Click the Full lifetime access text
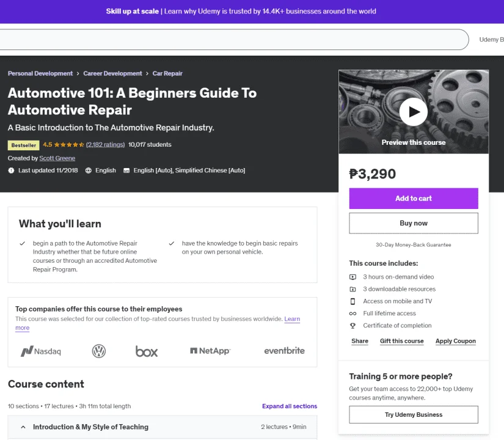 click(x=389, y=313)
